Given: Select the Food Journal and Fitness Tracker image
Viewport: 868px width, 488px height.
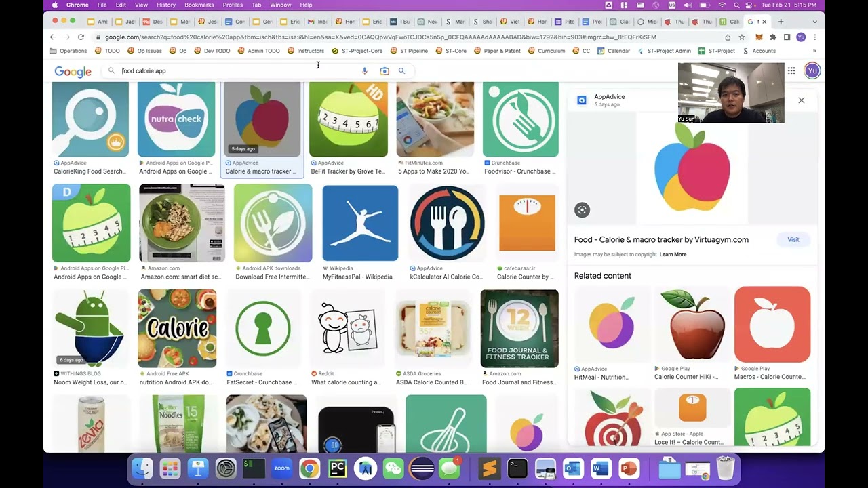Looking at the screenshot, I should (x=519, y=329).
